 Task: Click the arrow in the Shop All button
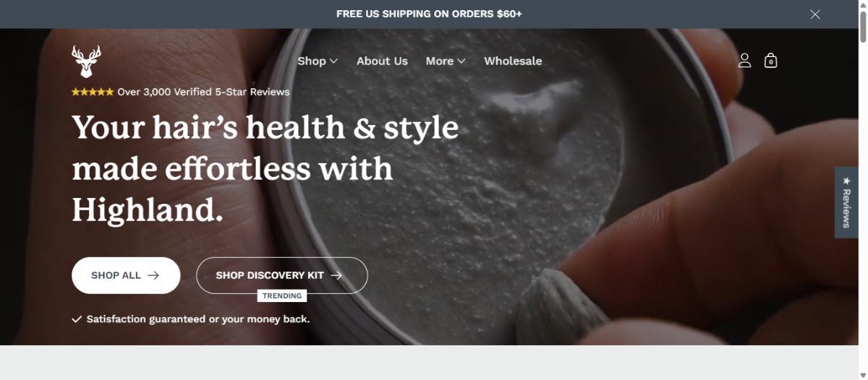coord(153,275)
